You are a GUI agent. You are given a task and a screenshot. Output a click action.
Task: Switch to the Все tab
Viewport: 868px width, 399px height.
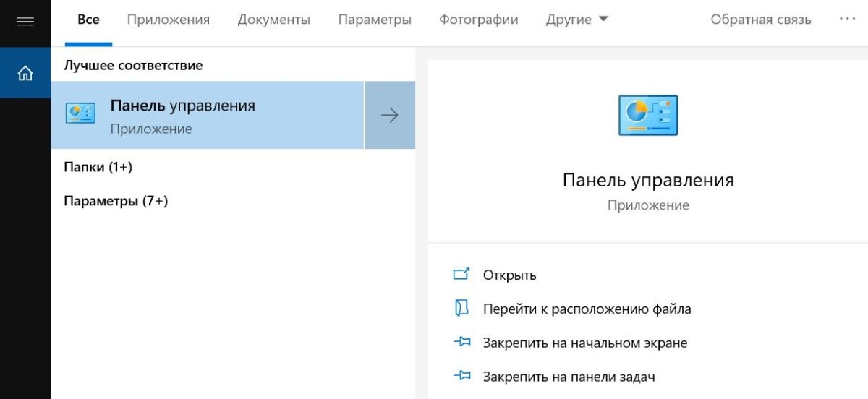coord(88,20)
